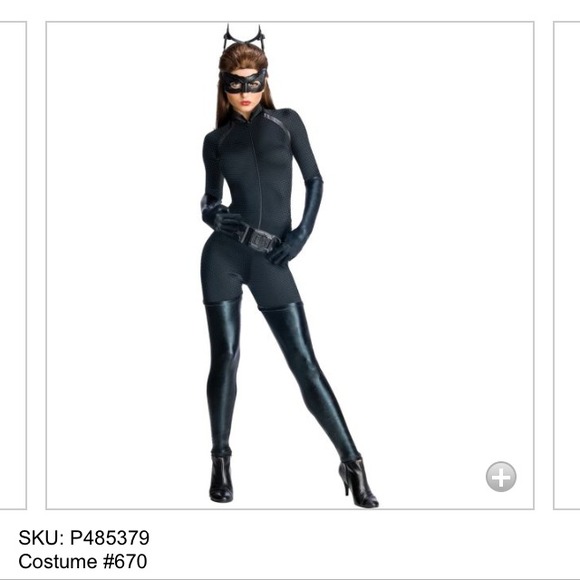Show the previous product panel at left edge
The image size is (580, 580).
coord(13,265)
